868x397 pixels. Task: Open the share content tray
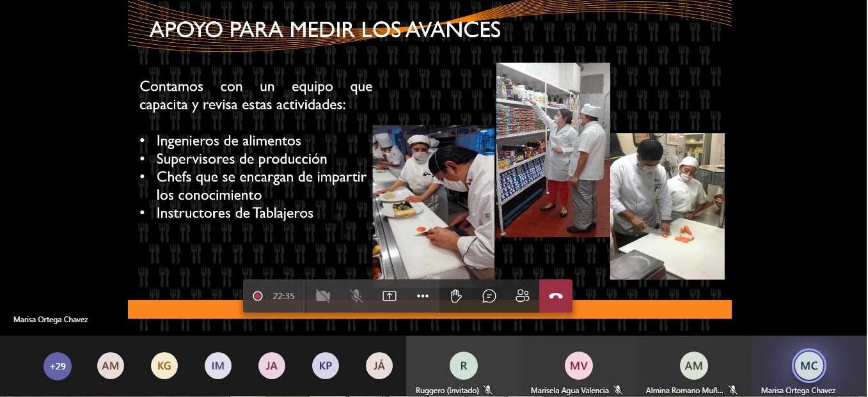(390, 296)
